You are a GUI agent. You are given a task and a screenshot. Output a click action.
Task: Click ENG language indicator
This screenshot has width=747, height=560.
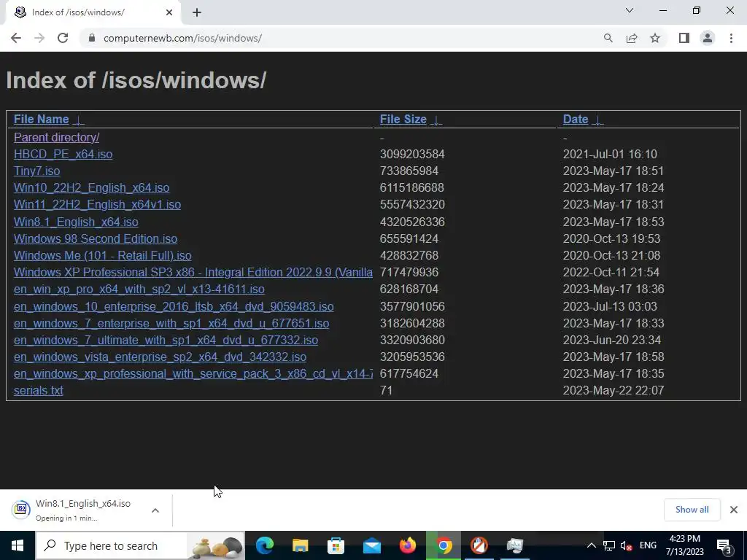[648, 545]
